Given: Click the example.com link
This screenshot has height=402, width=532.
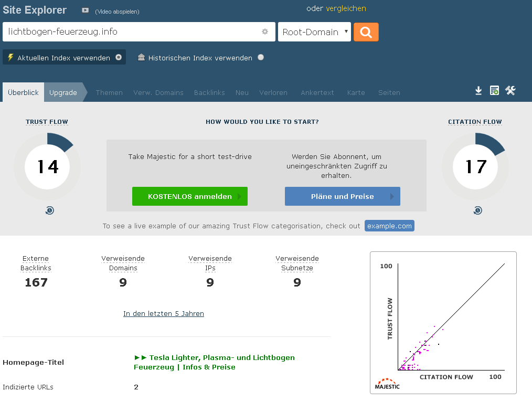Looking at the screenshot, I should (389, 226).
